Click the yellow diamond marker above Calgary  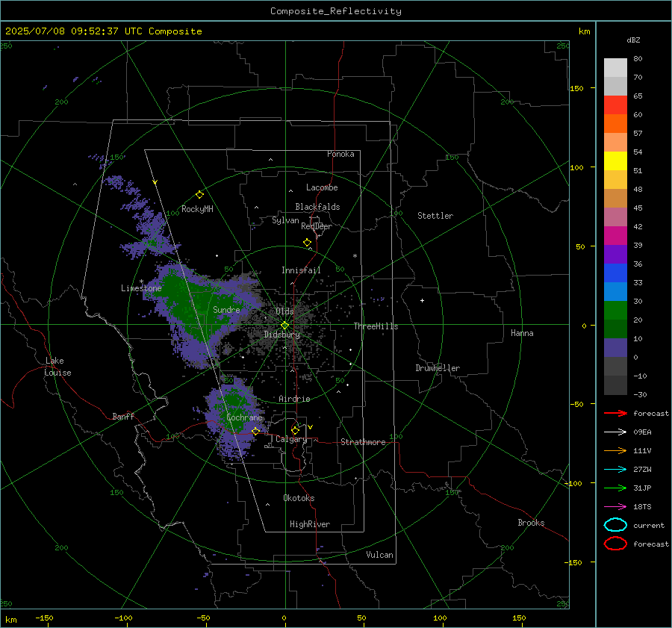[295, 430]
